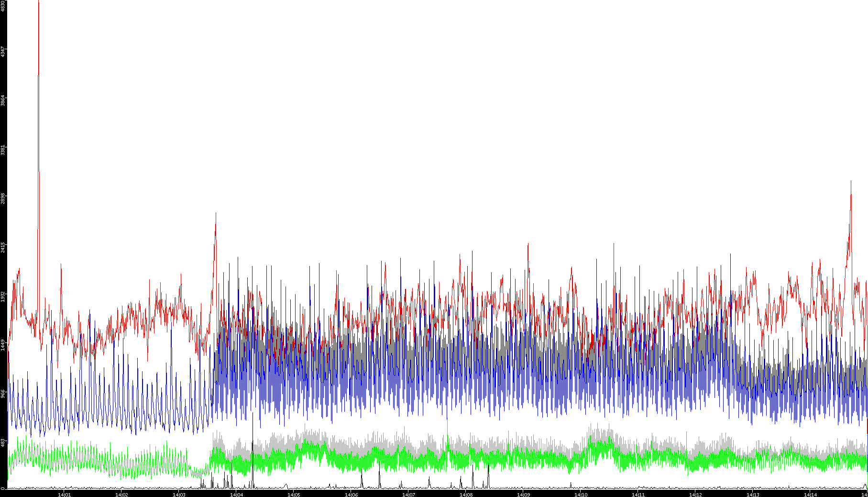Image resolution: width=868 pixels, height=497 pixels.
Task: Select the 3864 y-axis value
Action: (x=3, y=100)
